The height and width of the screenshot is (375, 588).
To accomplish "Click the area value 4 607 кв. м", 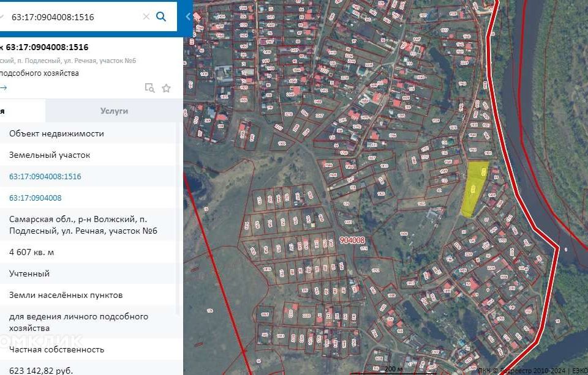I will [32, 252].
